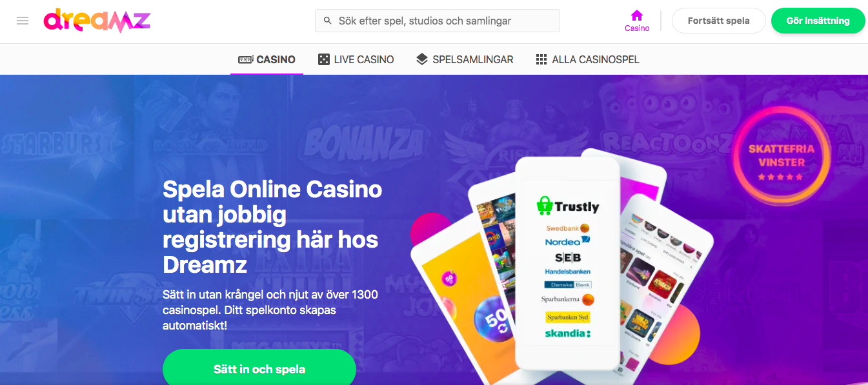The width and height of the screenshot is (868, 385).
Task: Switch to the LIVE CASINO tab
Action: [x=356, y=59]
